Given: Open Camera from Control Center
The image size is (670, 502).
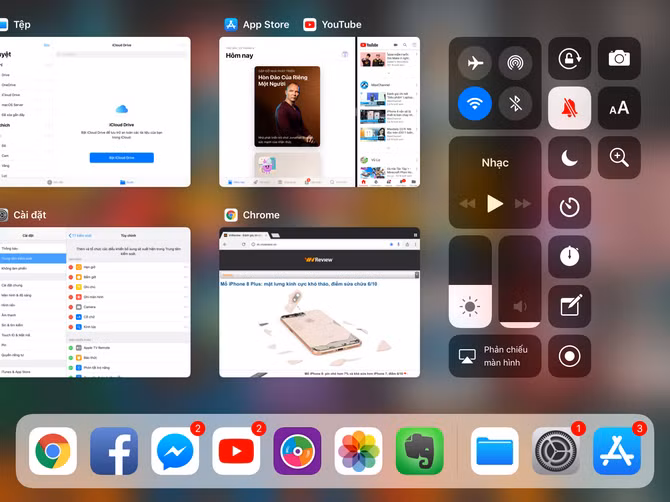Looking at the screenshot, I should coord(619,58).
